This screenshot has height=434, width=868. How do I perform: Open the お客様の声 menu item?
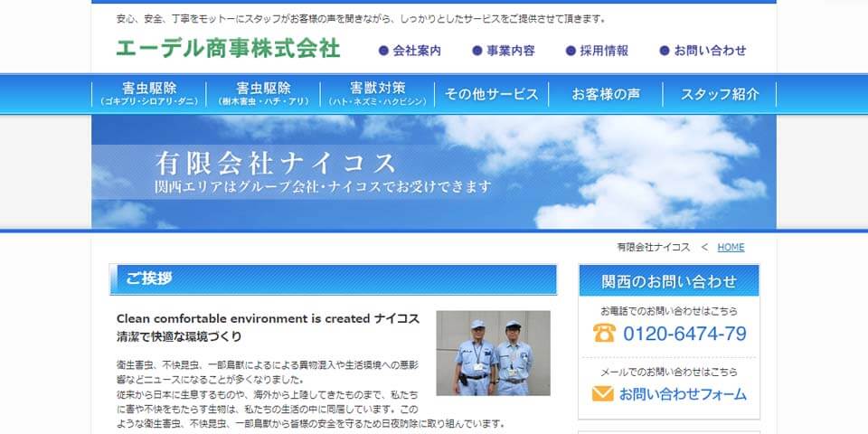pyautogui.click(x=606, y=94)
